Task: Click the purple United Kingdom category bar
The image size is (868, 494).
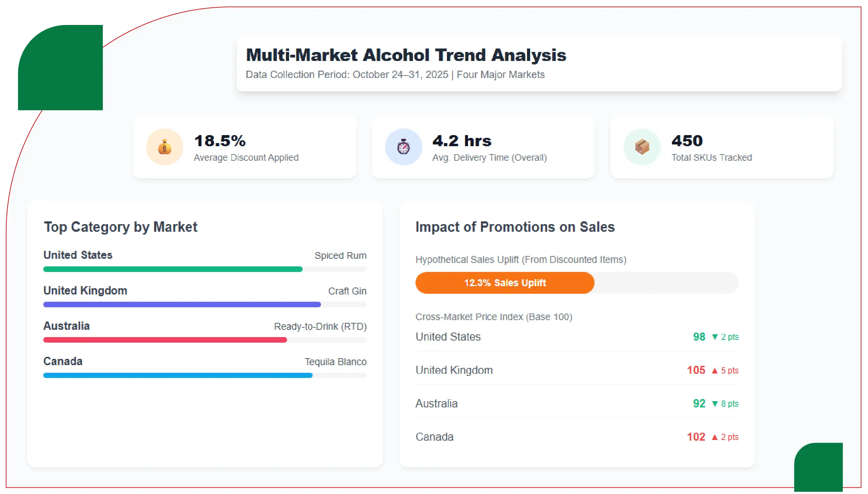Action: [182, 305]
